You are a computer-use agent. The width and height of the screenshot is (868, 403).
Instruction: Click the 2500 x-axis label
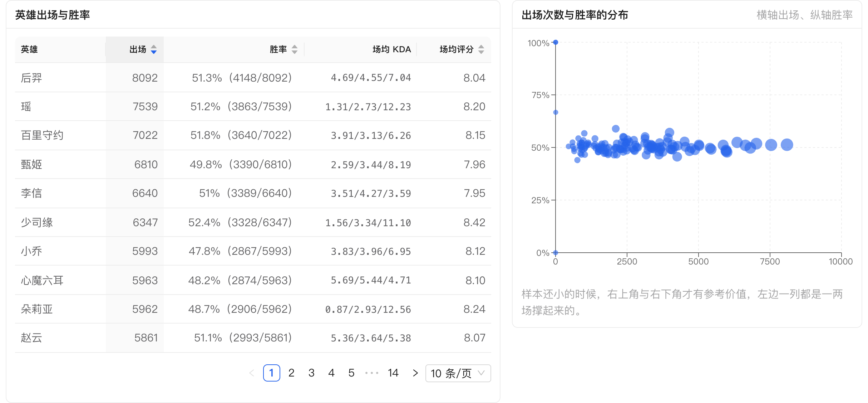pyautogui.click(x=627, y=262)
